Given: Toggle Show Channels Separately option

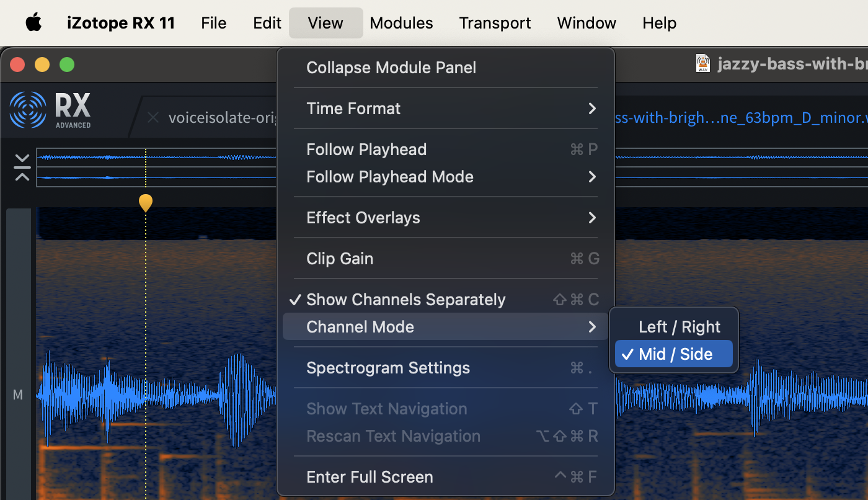Looking at the screenshot, I should pos(406,300).
